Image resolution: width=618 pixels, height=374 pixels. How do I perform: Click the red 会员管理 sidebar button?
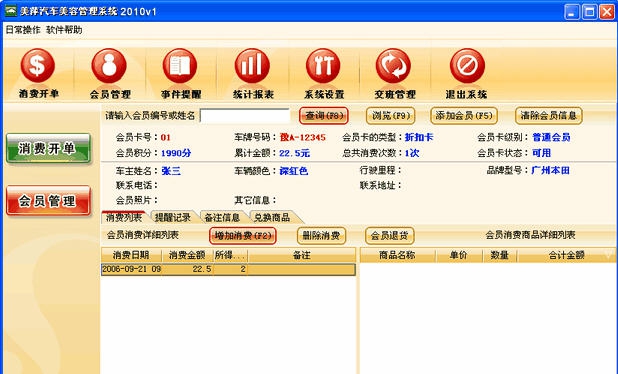48,201
